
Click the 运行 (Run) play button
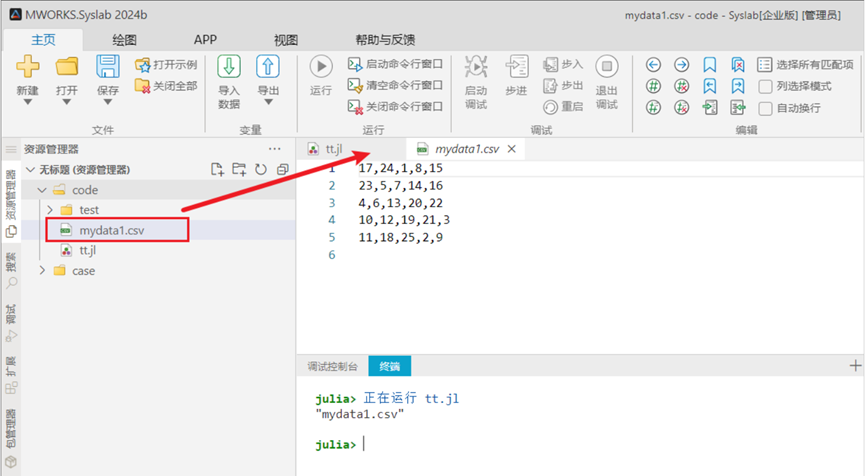(321, 67)
